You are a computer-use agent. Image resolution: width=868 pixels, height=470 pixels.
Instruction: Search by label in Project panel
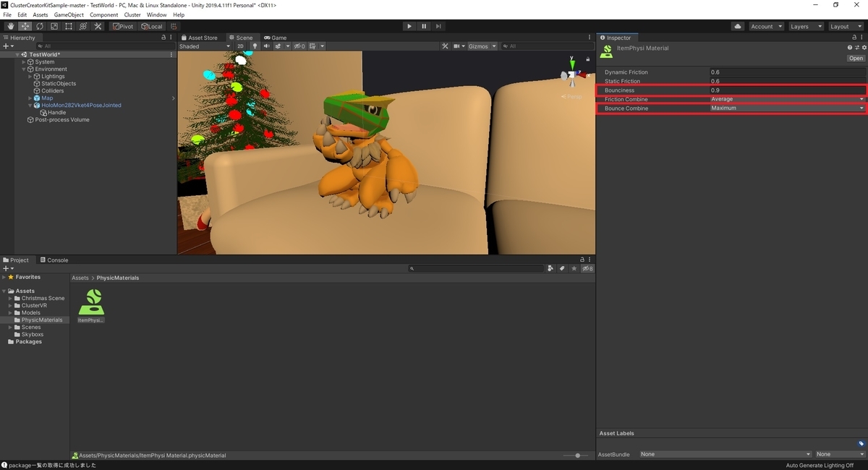pos(562,268)
